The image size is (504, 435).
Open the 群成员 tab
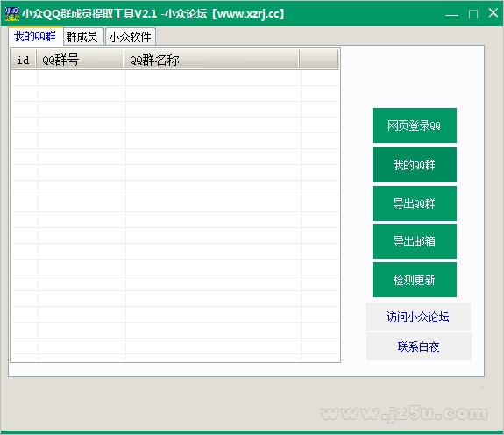point(83,37)
